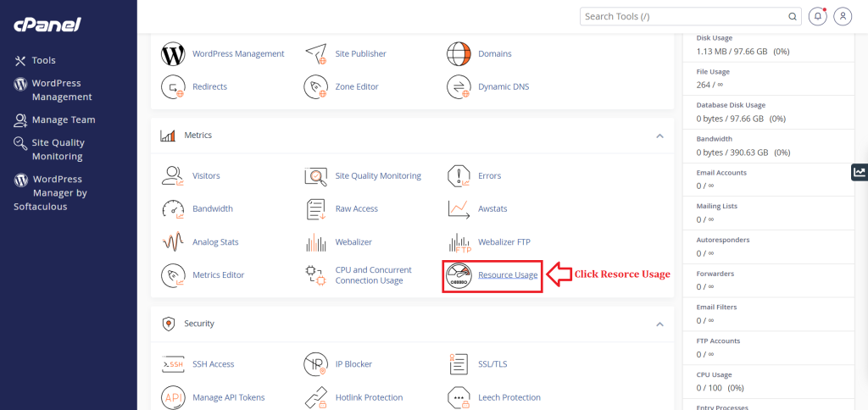Collapse the Metrics section chevron
Viewport: 868px width, 410px height.
[659, 136]
